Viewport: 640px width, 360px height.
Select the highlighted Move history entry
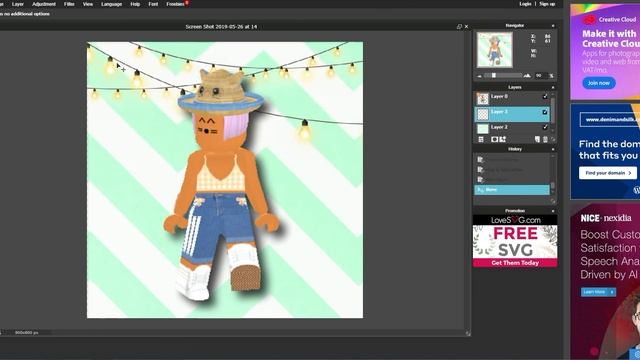click(512, 190)
